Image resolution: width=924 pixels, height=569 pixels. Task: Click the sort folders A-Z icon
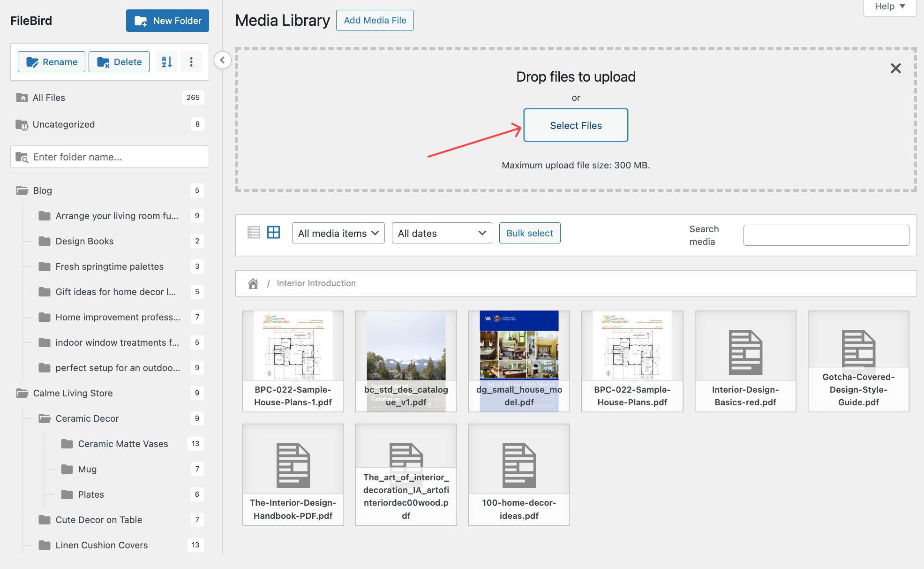coord(167,62)
